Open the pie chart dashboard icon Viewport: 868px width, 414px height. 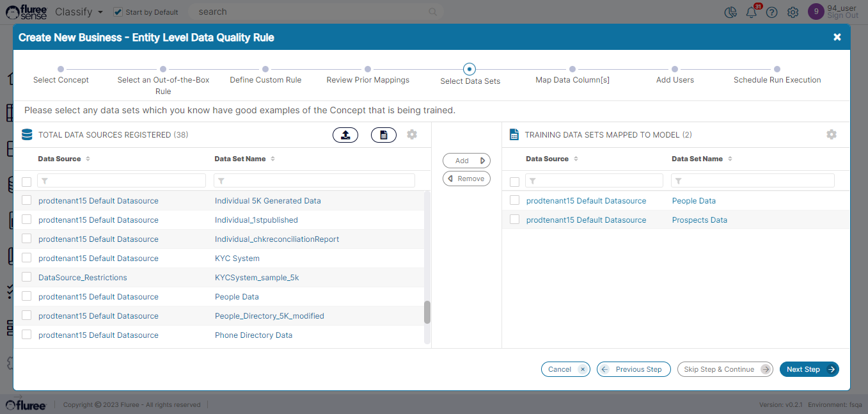tap(730, 12)
